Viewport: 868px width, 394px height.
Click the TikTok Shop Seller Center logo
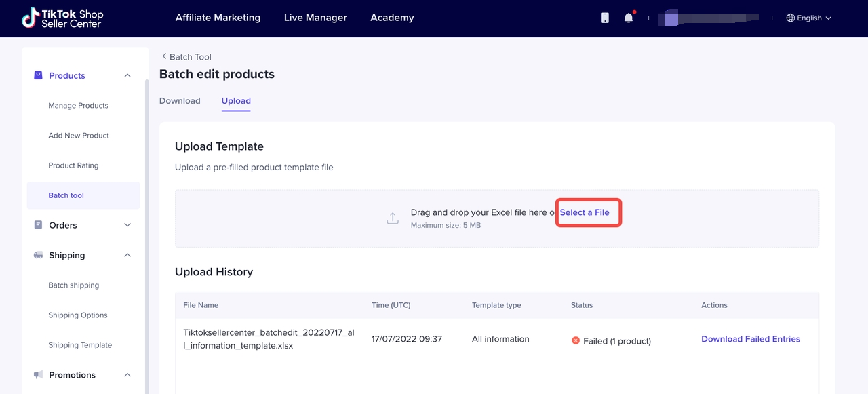[x=62, y=18]
